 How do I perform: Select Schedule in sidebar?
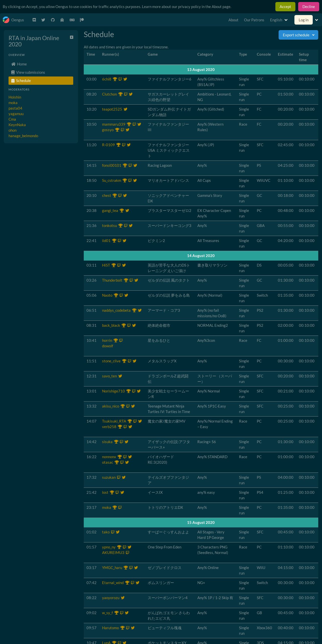[x=41, y=80]
